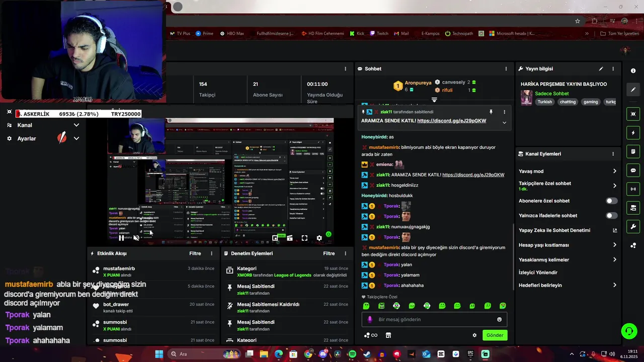Click the gaming stream tag
644x362 pixels.
[x=591, y=102]
